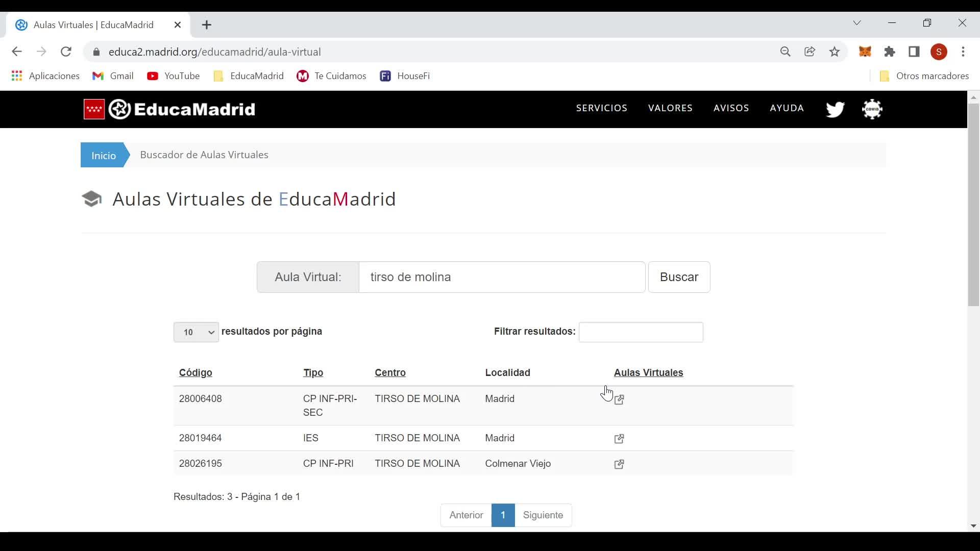
Task: Open virtual classroom link for IES Tirso de Molina
Action: 619,439
